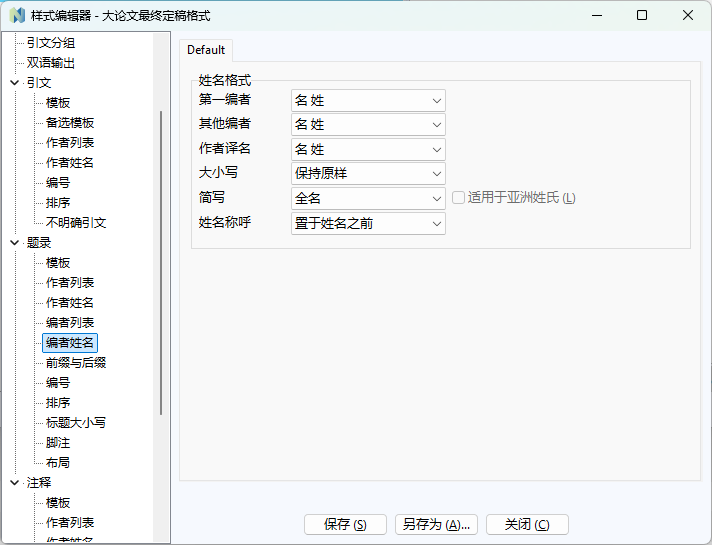Screen dimensions: 712x545
Task: Select 备选模板 under 引文
Action: (x=70, y=123)
